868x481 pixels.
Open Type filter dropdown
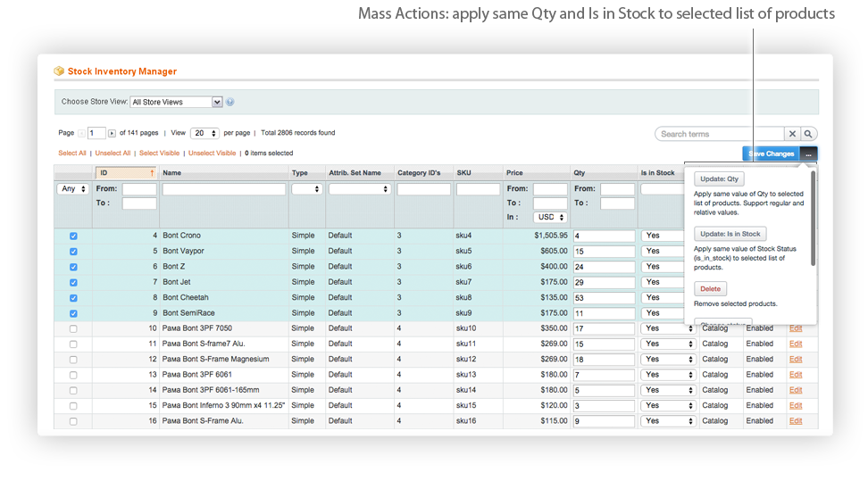pos(306,189)
